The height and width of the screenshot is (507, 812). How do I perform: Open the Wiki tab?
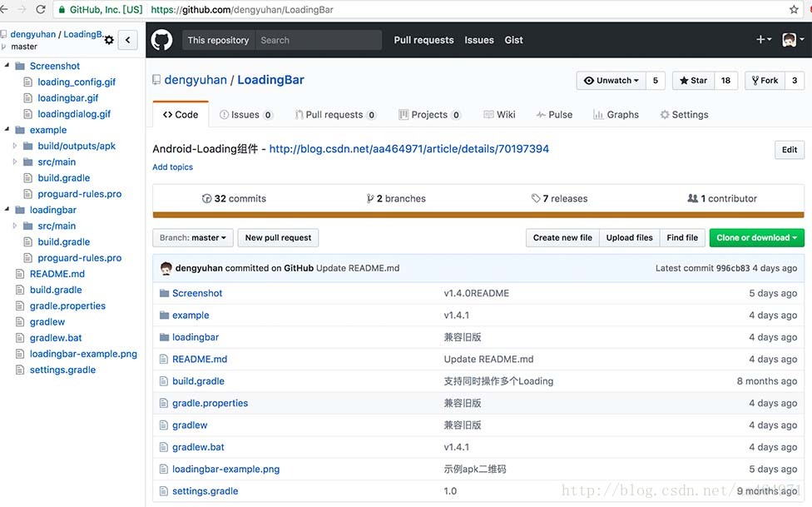tap(499, 115)
